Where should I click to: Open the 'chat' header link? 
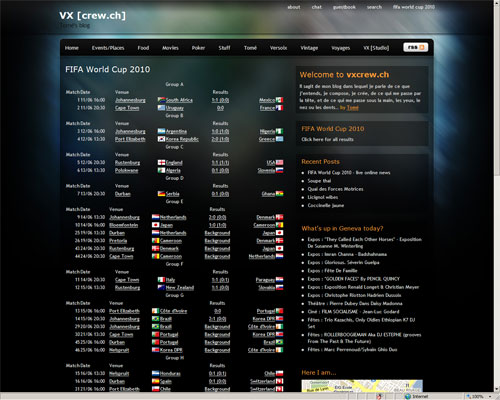(x=317, y=7)
